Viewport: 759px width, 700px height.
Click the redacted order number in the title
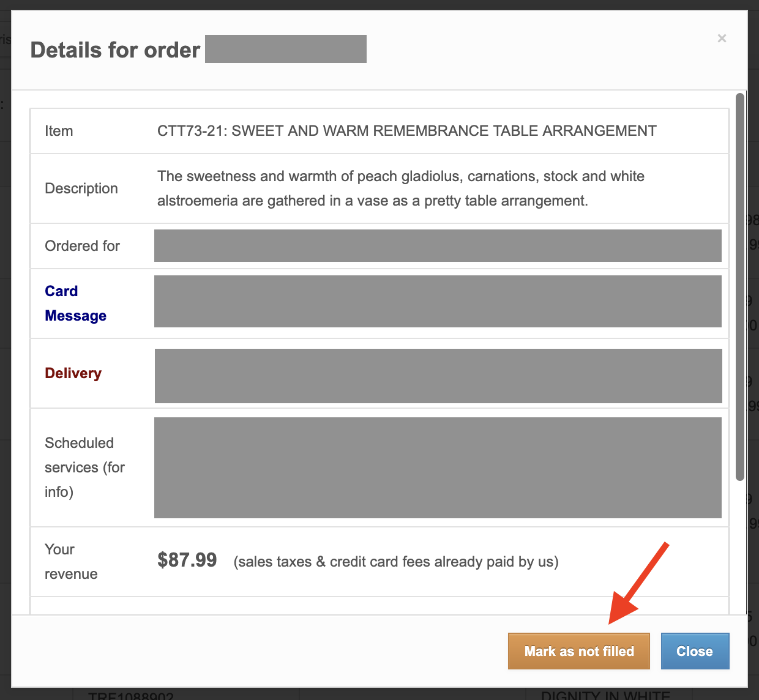(x=285, y=49)
